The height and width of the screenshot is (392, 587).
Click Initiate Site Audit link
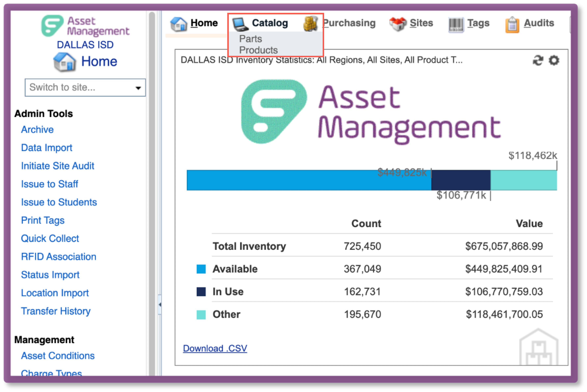[57, 166]
